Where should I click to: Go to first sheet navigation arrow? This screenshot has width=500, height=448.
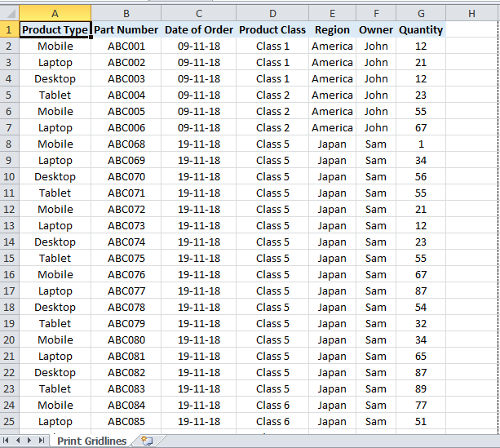tap(6, 441)
